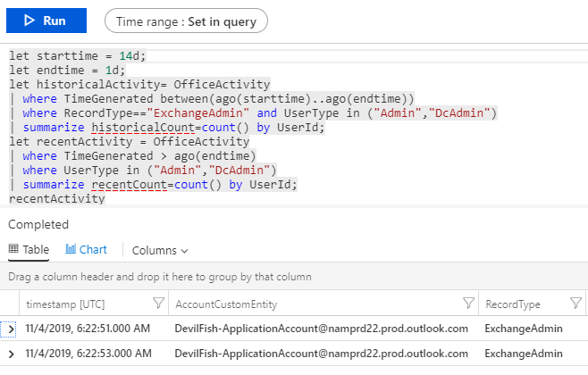Open filter for AccountCustomEntity column
Image resolution: width=588 pixels, height=375 pixels.
[x=467, y=303]
